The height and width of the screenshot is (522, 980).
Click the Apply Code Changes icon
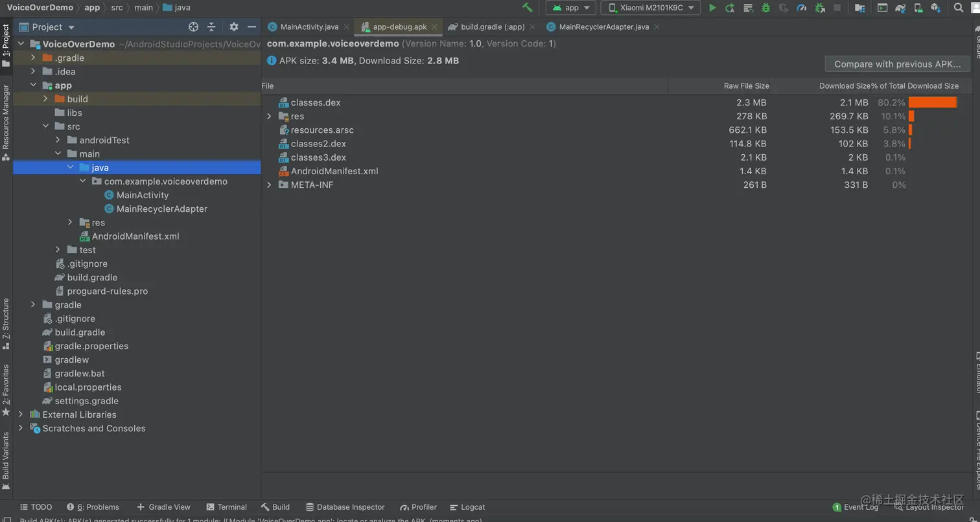pos(748,8)
